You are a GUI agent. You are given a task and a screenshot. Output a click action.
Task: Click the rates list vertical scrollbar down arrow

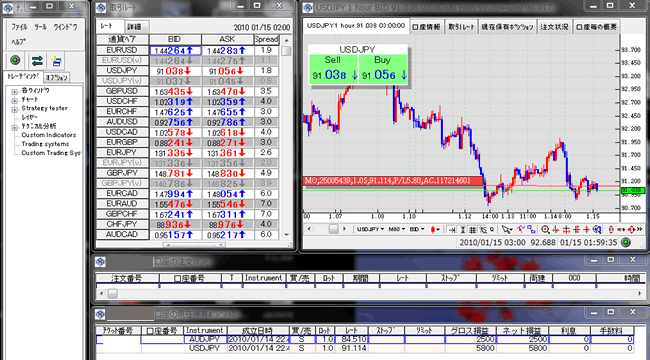click(286, 235)
